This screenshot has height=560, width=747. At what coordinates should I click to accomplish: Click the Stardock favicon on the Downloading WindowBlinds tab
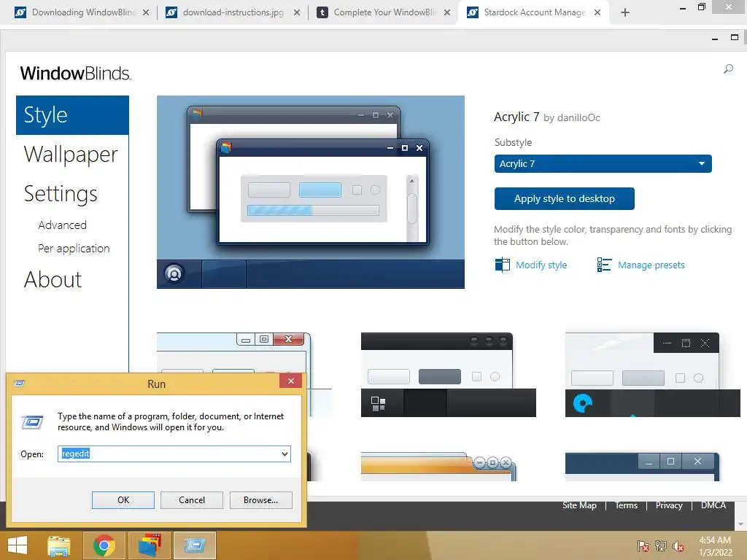20,12
